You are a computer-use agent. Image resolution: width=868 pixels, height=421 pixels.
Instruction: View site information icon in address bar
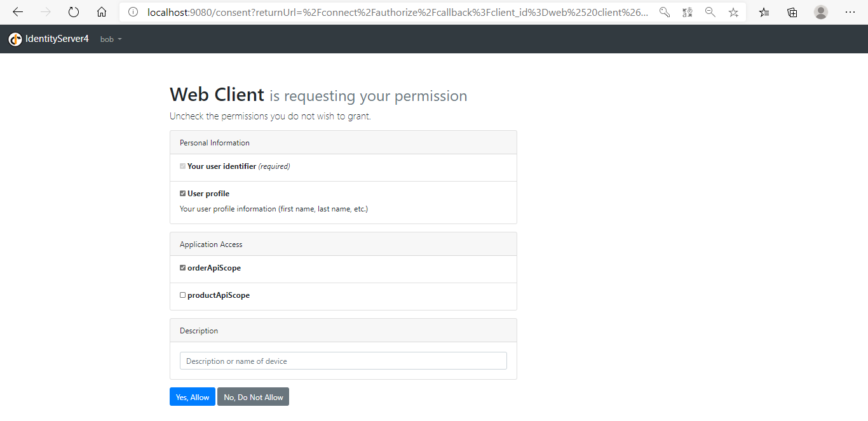pyautogui.click(x=133, y=12)
